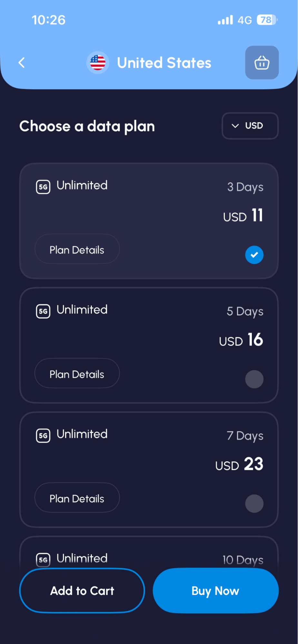The width and height of the screenshot is (298, 644).
Task: Deselect the checked 3 Days plan radio
Action: pyautogui.click(x=254, y=255)
